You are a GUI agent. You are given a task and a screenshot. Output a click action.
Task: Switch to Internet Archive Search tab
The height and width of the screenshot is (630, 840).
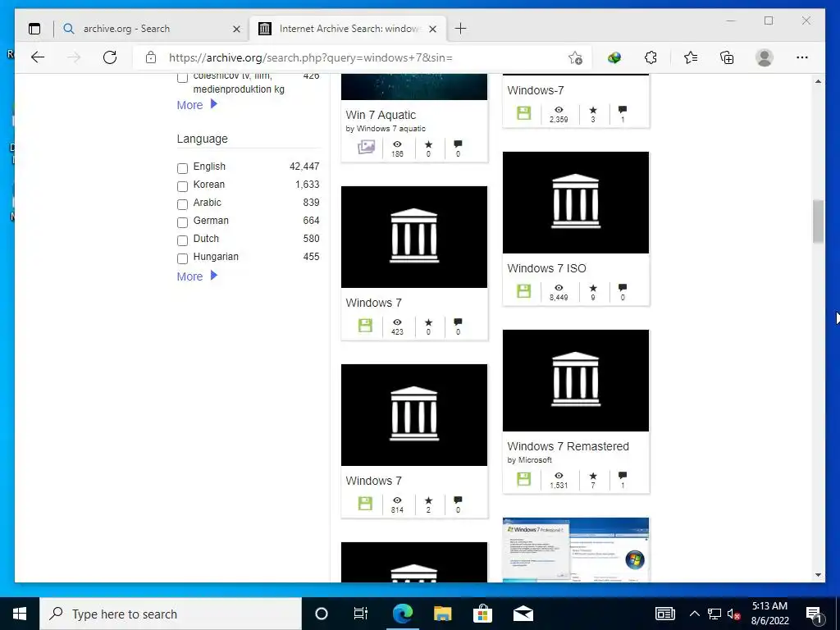point(349,29)
